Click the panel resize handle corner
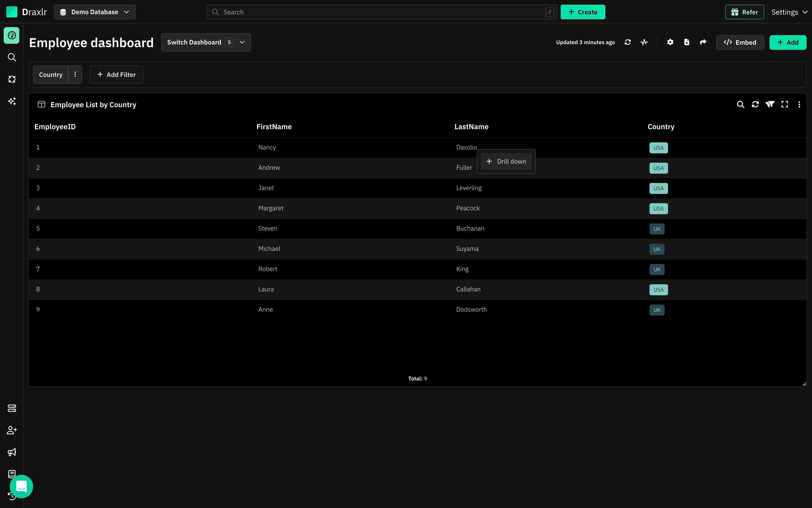 tap(804, 384)
